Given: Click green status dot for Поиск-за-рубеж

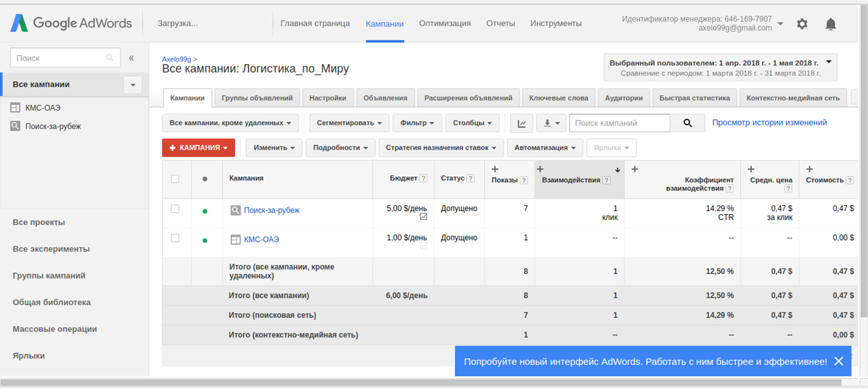Looking at the screenshot, I should pos(205,211).
